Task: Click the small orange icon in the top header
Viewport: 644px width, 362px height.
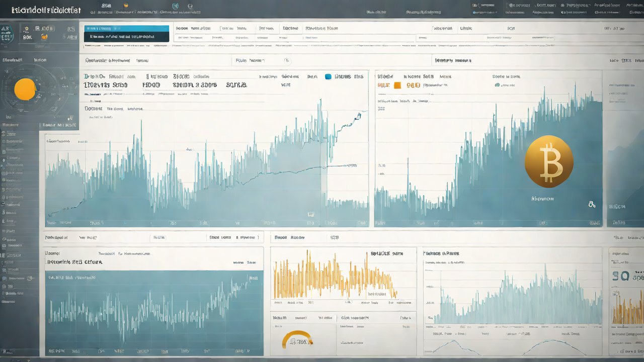Action: click(125, 6)
